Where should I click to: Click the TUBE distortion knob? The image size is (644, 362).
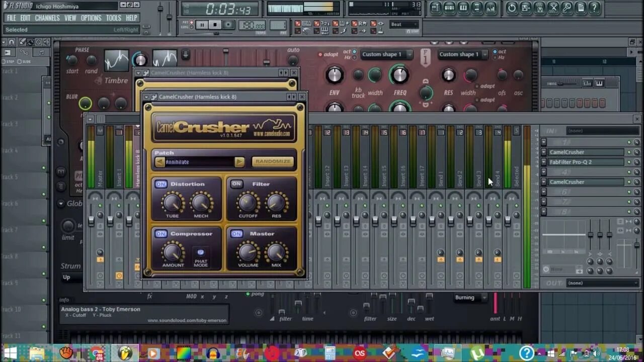(x=173, y=203)
